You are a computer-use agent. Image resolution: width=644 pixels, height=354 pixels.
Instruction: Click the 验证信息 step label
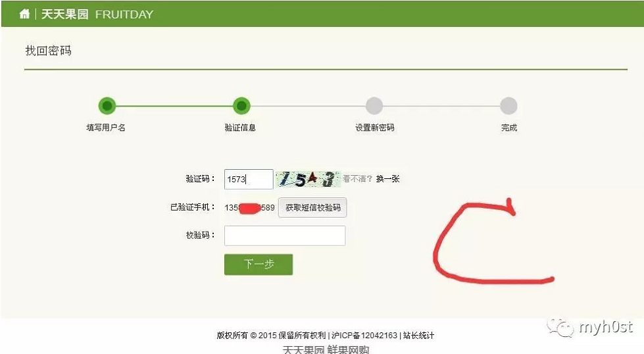[240, 127]
